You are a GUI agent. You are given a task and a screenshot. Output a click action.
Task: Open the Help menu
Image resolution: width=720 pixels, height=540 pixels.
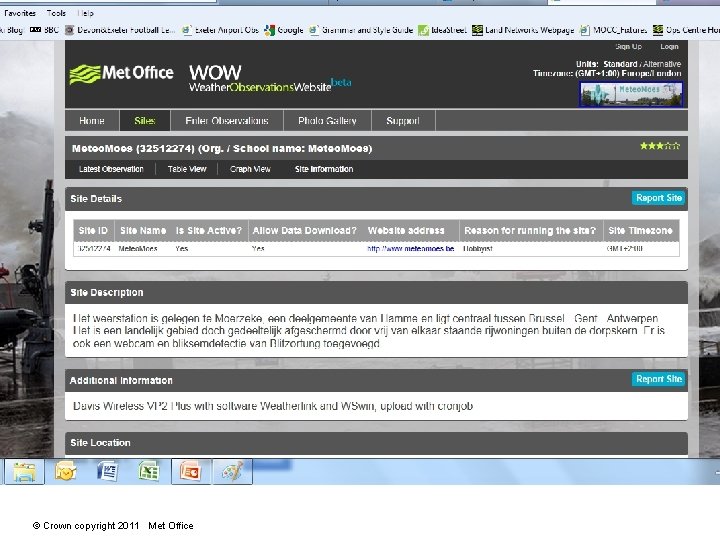(x=85, y=13)
